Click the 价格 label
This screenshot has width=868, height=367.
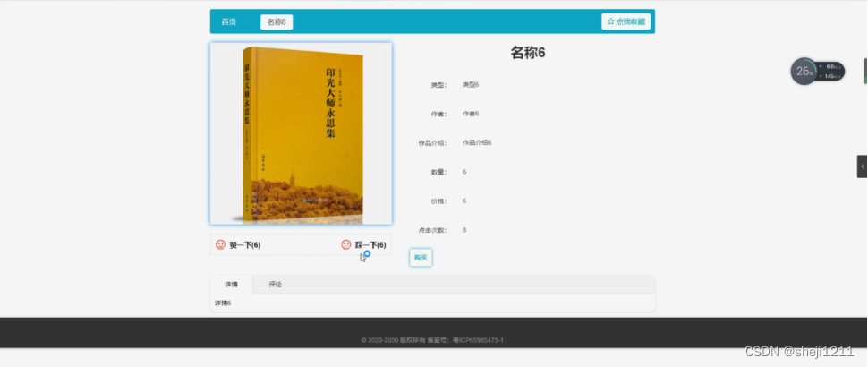click(439, 201)
